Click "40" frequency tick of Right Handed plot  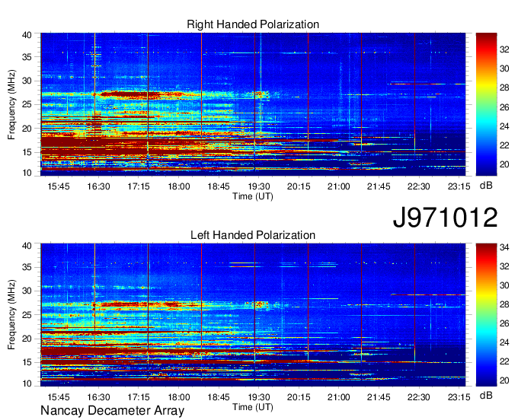coord(27,35)
